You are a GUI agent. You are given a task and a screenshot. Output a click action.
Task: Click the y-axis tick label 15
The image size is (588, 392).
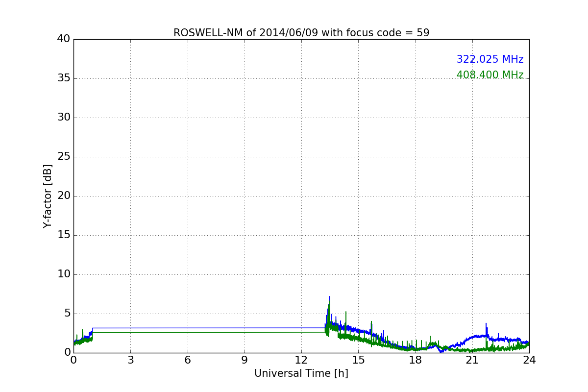64,235
